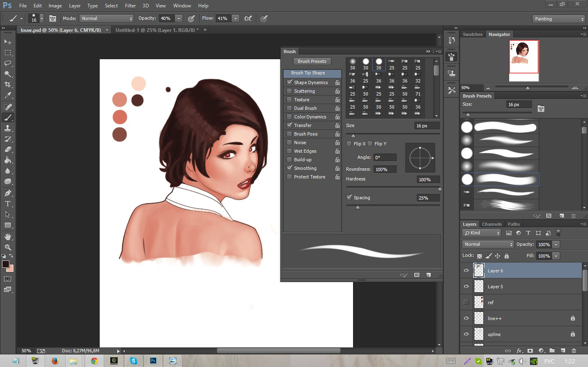Viewport: 588px width, 367px height.
Task: Click the delete layer trash icon
Action: 574,350
